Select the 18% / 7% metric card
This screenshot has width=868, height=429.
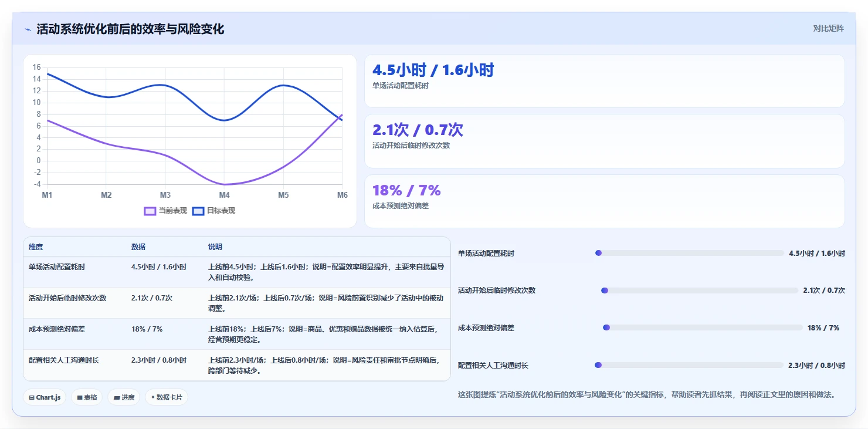(605, 201)
